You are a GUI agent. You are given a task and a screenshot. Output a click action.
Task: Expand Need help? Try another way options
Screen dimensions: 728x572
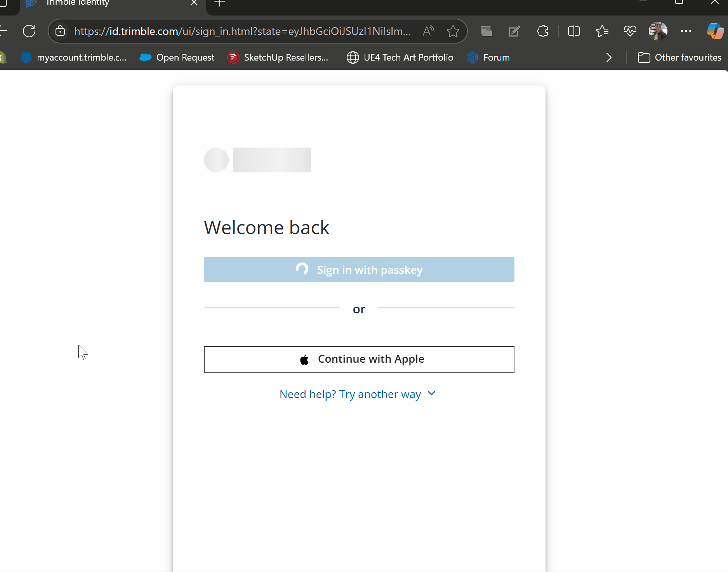[358, 394]
